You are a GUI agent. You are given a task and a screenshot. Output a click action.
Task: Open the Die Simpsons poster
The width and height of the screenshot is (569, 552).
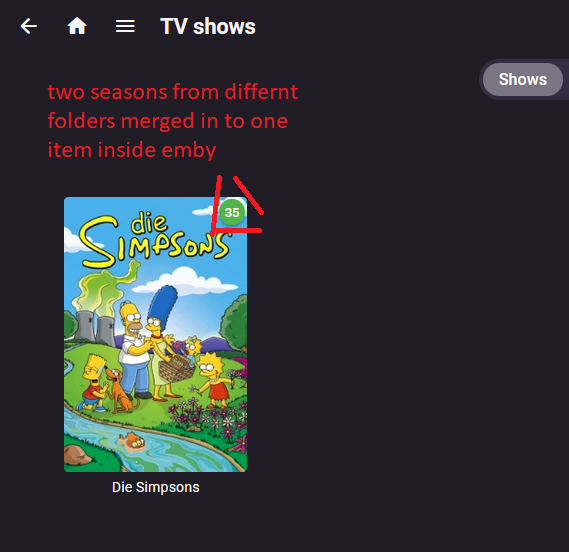click(x=155, y=334)
